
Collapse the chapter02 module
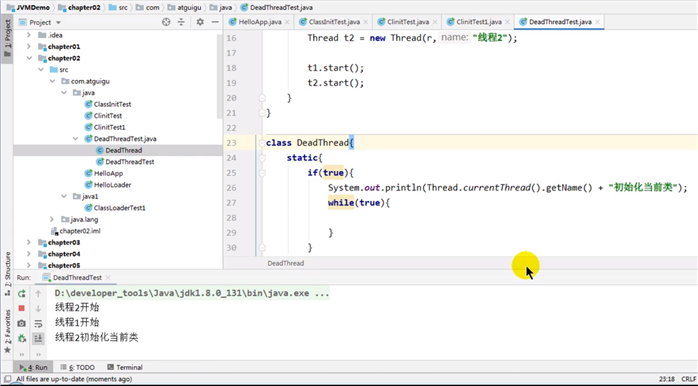point(29,58)
